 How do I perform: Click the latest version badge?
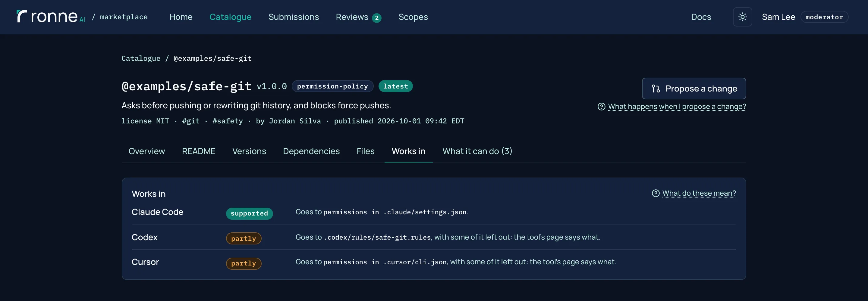395,86
